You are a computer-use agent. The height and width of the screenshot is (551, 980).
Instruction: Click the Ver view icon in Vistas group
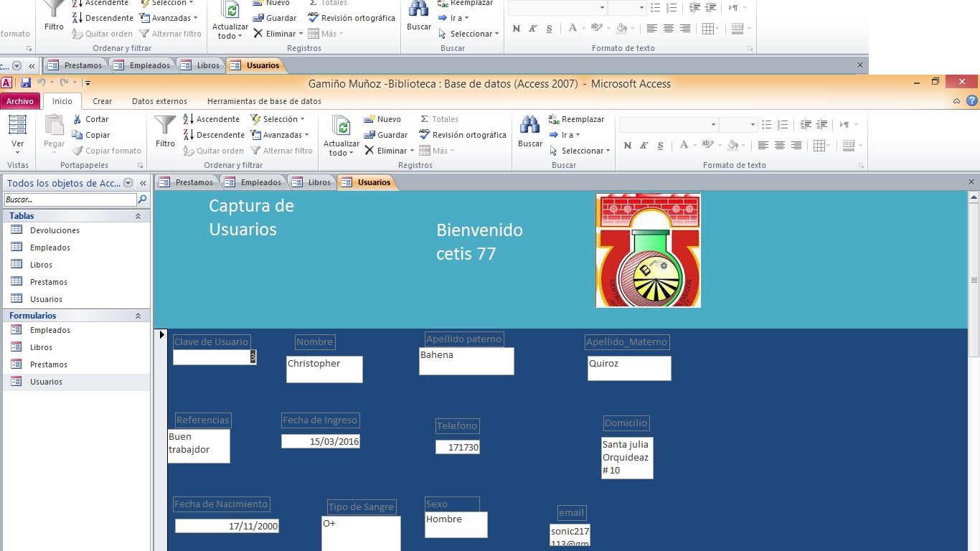pyautogui.click(x=18, y=125)
